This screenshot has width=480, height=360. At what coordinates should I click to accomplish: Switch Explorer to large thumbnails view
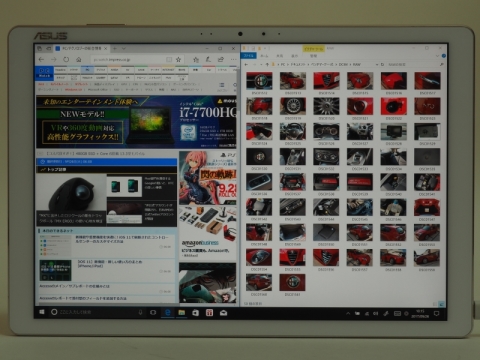click(x=442, y=304)
